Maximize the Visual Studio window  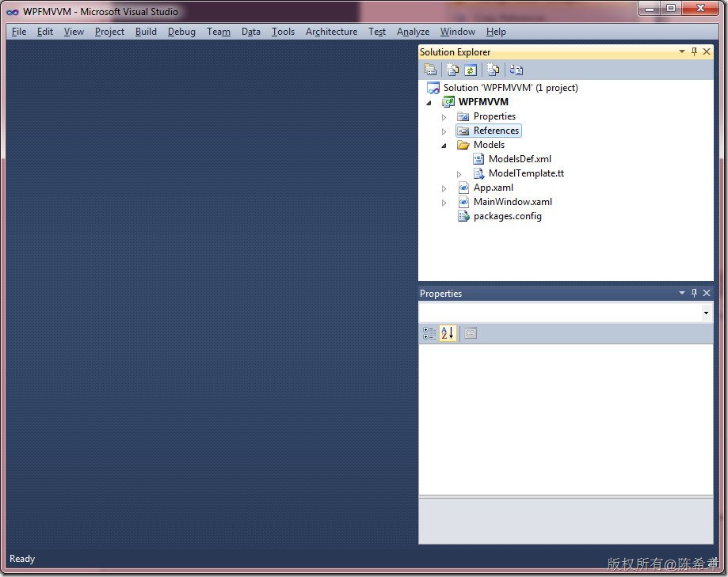pos(671,9)
